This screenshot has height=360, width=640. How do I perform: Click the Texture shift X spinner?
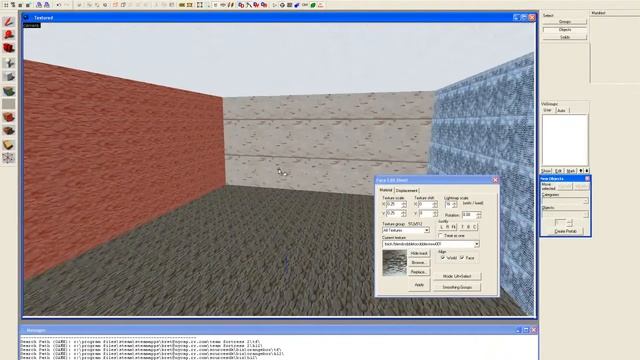pyautogui.click(x=436, y=204)
